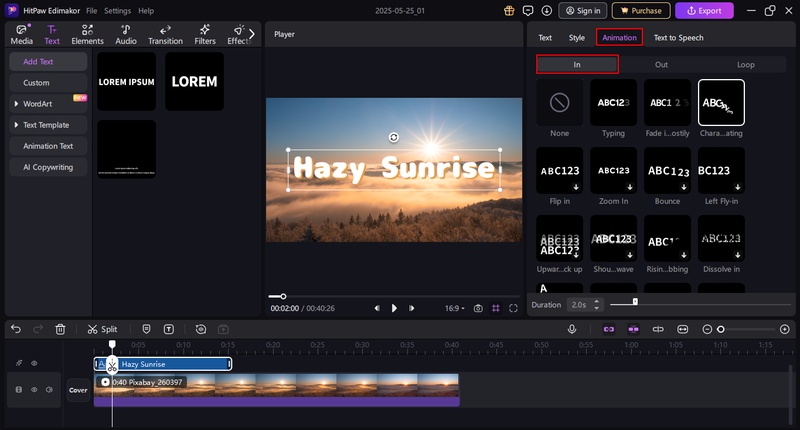This screenshot has width=800, height=430.
Task: Select the Loop animation tab
Action: [745, 65]
